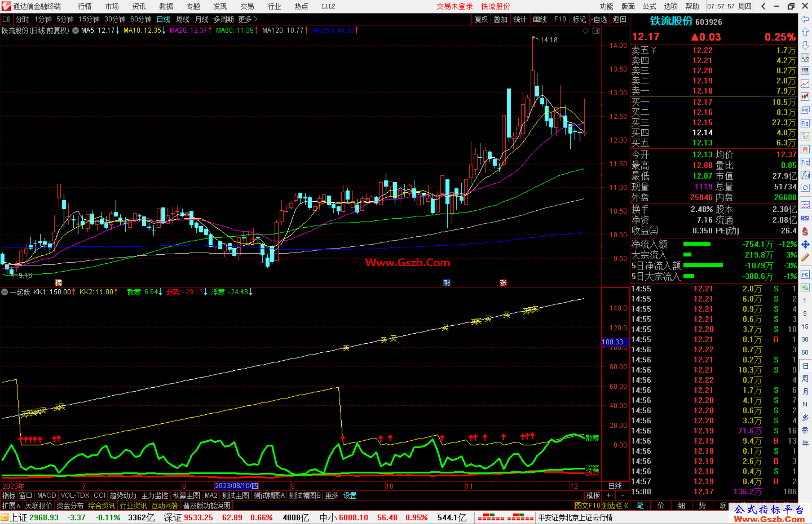Click the green refresh sidebar icon
Screen dimensions: 812x524
pyautogui.click(x=805, y=288)
